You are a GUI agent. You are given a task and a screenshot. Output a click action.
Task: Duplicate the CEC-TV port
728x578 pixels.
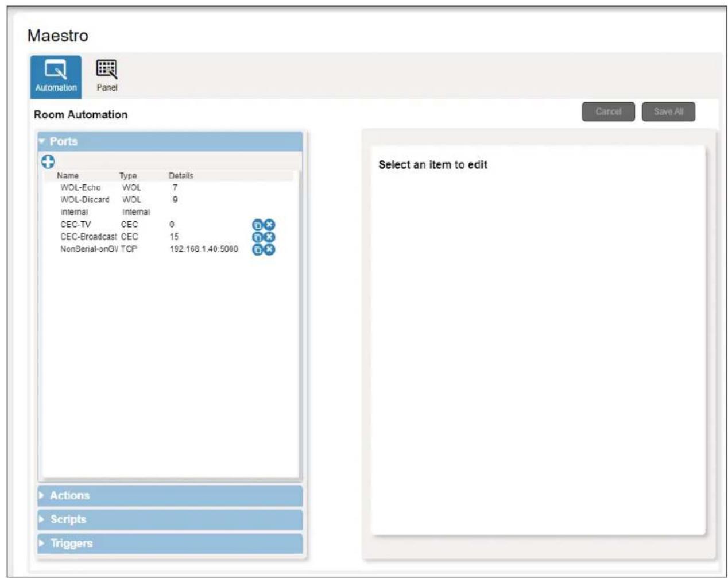point(258,225)
